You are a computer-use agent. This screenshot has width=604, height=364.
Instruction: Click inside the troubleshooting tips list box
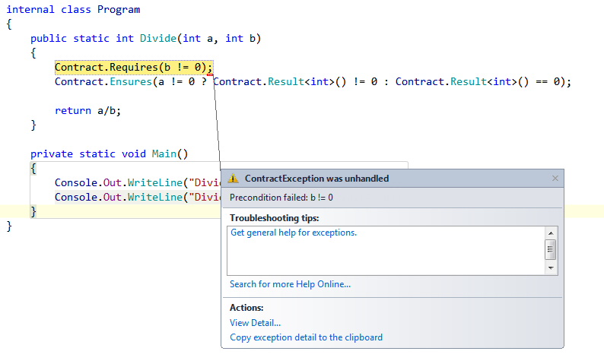[386, 251]
